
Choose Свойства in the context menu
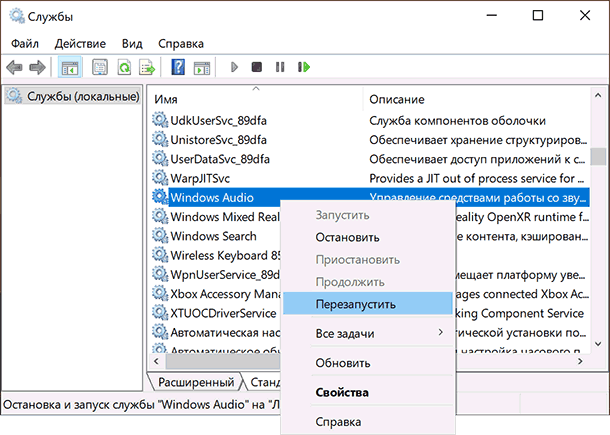(367, 393)
